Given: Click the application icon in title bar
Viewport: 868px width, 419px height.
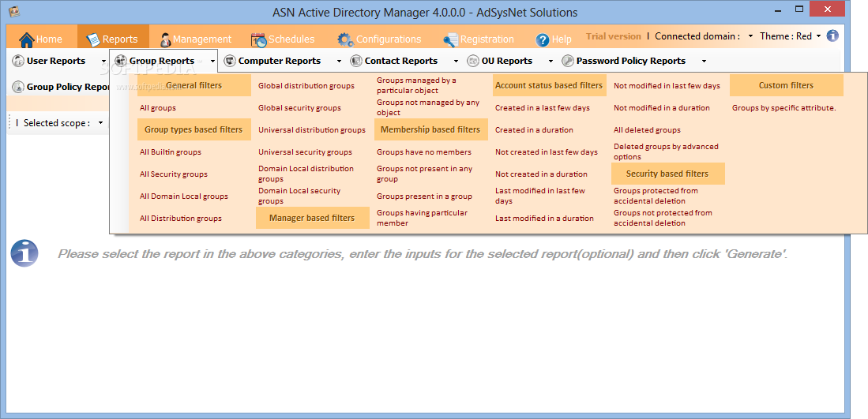Looking at the screenshot, I should pyautogui.click(x=16, y=10).
